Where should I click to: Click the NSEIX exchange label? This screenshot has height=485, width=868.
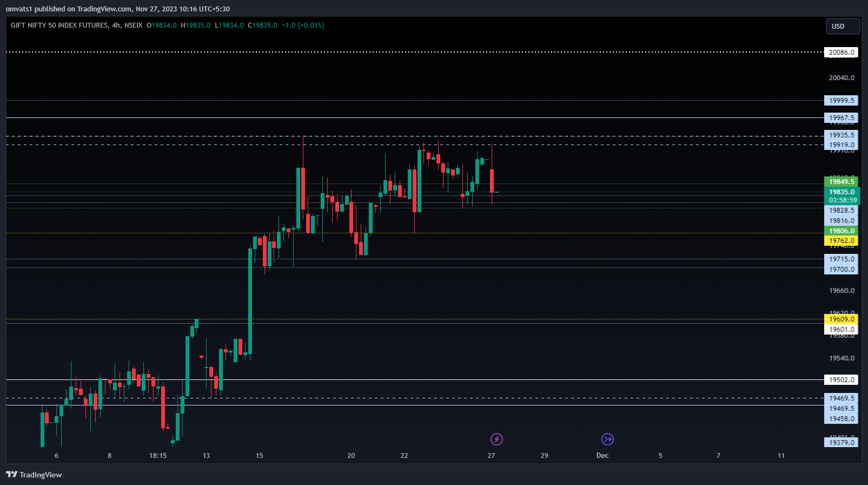click(x=133, y=25)
